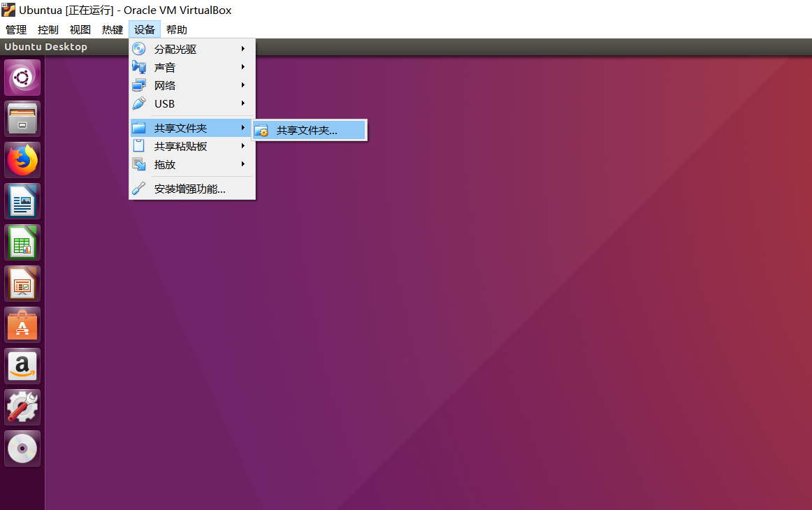Open the 帮助 menu

tap(177, 29)
